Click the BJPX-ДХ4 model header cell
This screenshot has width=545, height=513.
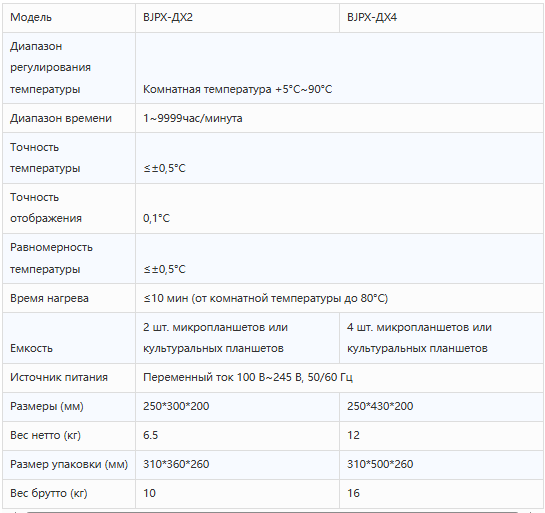pyautogui.click(x=441, y=17)
